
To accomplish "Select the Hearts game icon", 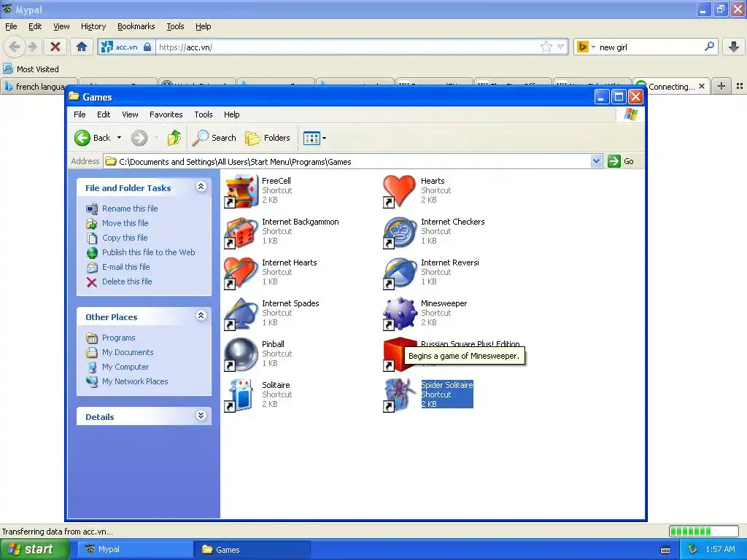I will (x=399, y=192).
